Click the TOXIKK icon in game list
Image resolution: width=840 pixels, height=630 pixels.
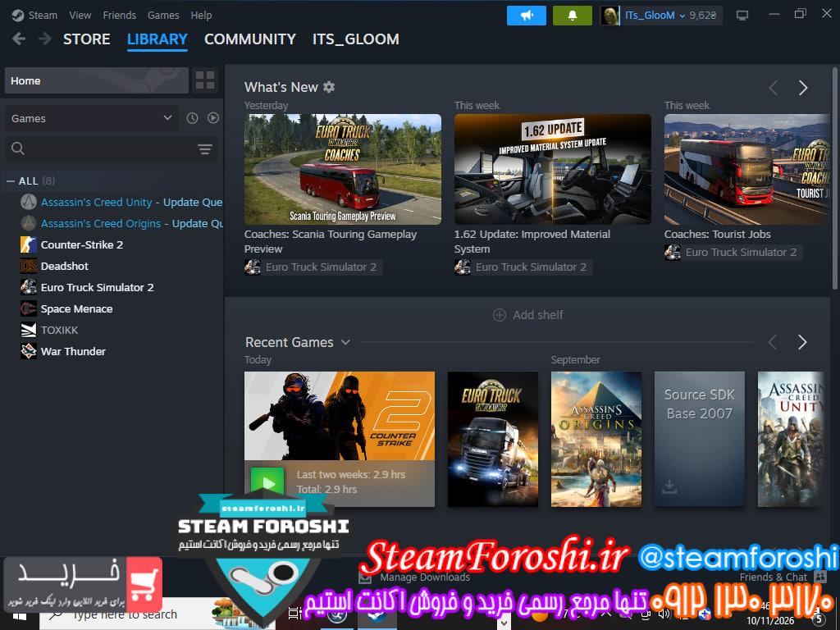point(29,330)
